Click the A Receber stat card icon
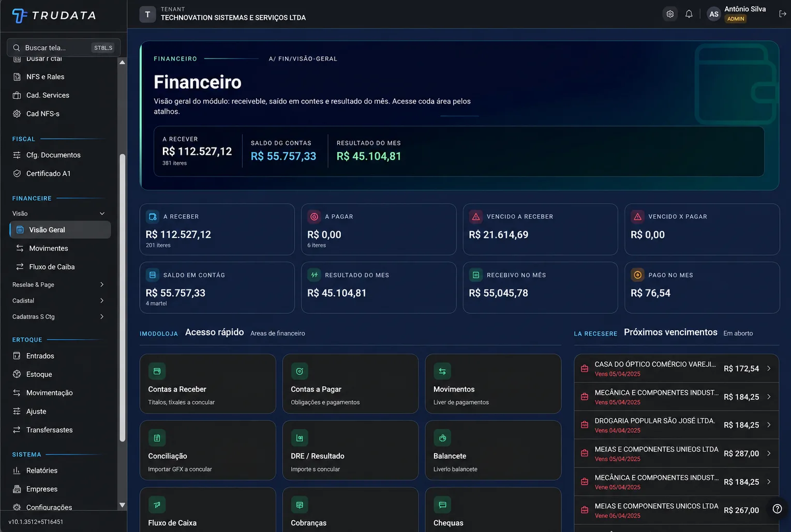The height and width of the screenshot is (532, 791). click(153, 217)
